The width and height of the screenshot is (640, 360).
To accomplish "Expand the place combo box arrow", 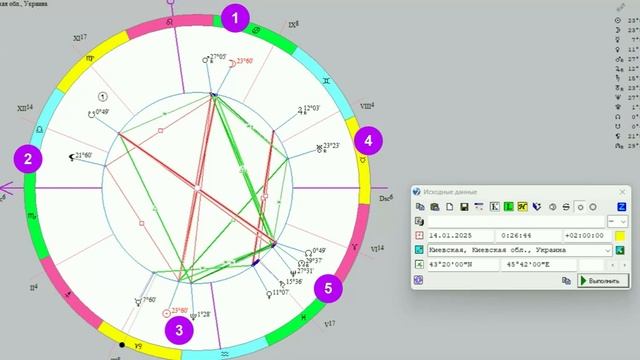I will coord(608,250).
